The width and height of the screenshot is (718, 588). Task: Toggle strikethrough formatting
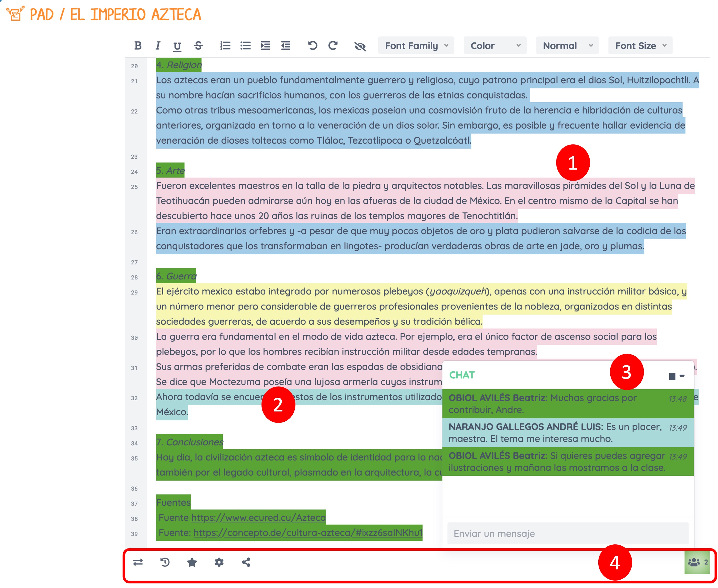(x=198, y=45)
